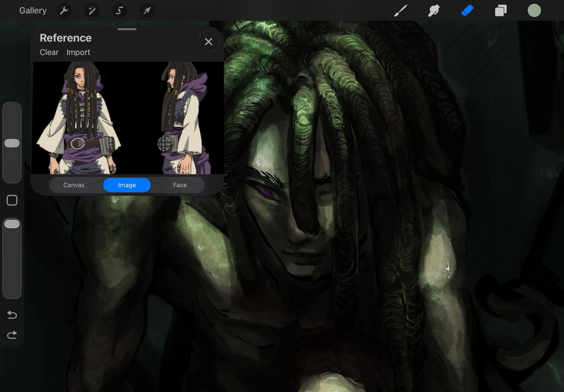Screen dimensions: 564x392
Task: Select the Smudge finger tool
Action: tap(434, 11)
